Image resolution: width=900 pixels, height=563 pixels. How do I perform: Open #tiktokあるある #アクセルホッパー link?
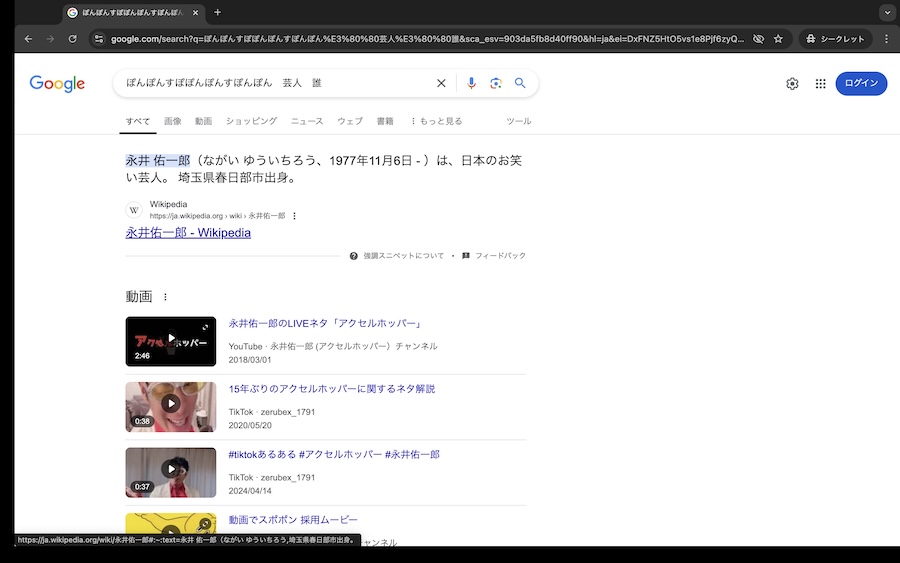[334, 454]
